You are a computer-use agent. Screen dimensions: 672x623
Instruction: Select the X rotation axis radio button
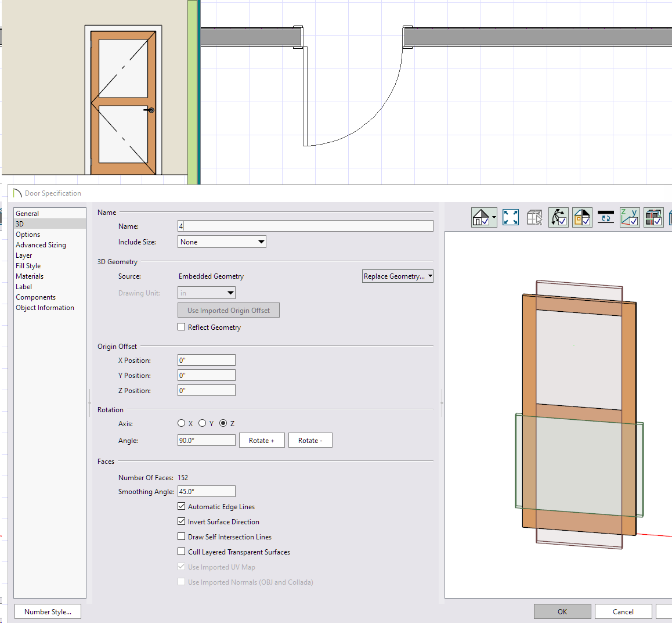tap(182, 423)
